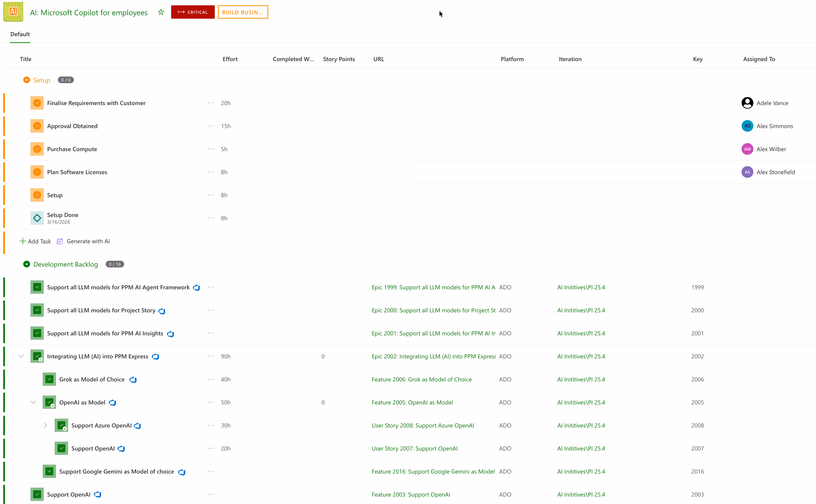Image resolution: width=816 pixels, height=504 pixels.
Task: Click the Effort column header
Action: [x=230, y=59]
